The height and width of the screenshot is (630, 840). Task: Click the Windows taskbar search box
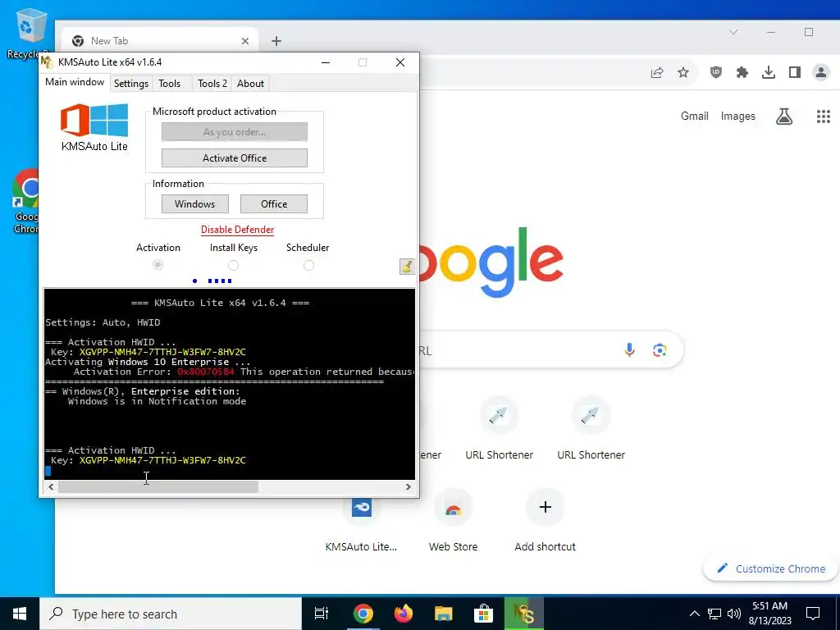click(x=171, y=614)
